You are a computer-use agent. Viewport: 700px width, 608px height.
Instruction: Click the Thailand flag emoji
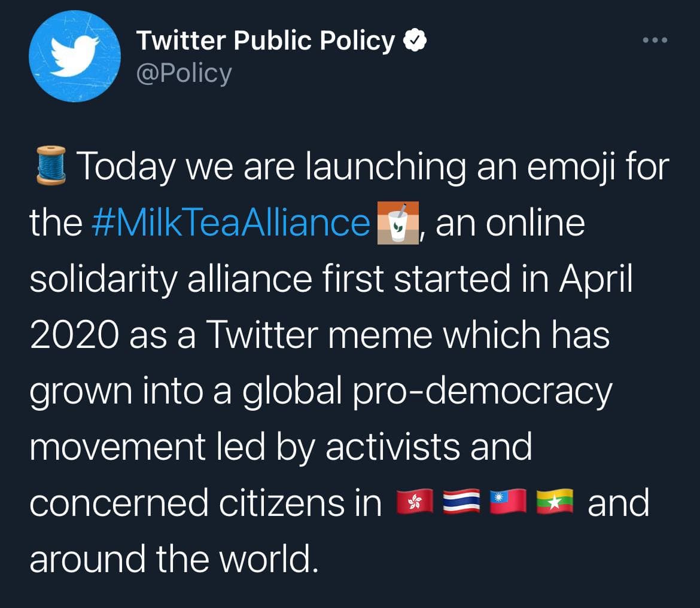click(461, 502)
